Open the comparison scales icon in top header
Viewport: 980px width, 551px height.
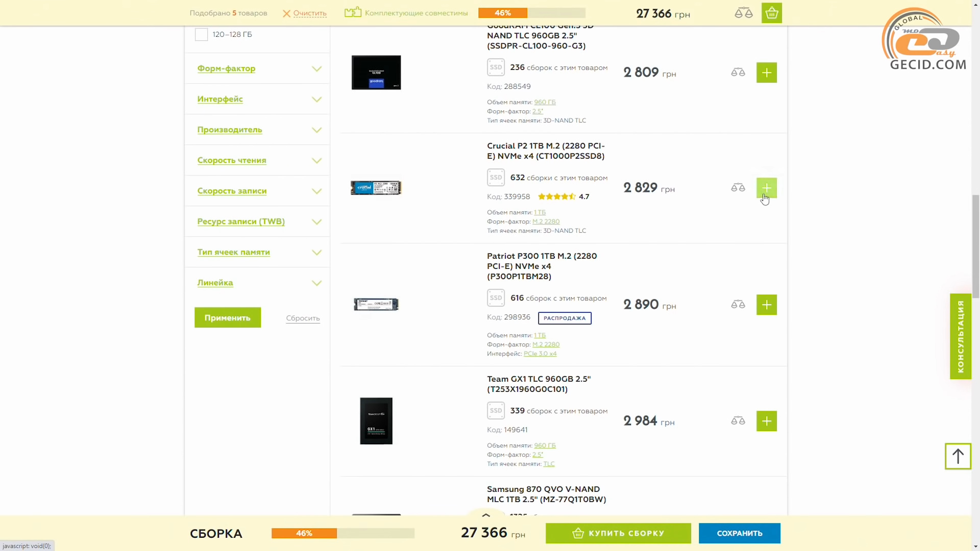[x=743, y=13]
